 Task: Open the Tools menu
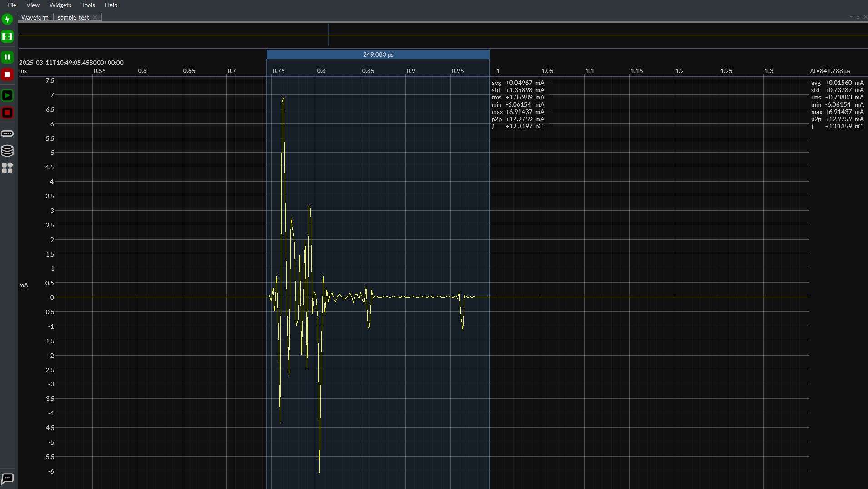click(x=88, y=5)
